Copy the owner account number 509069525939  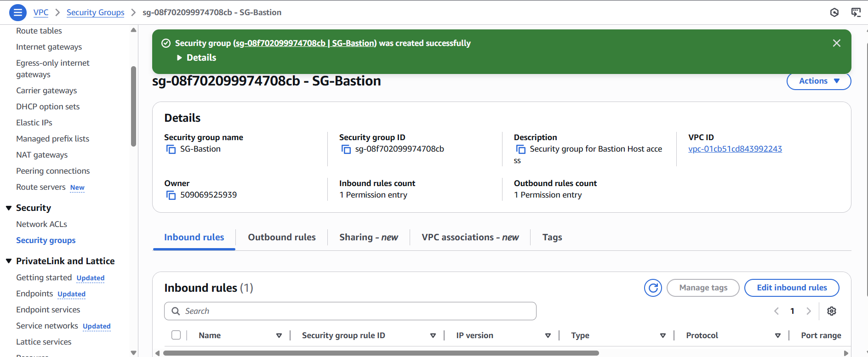[x=171, y=195]
